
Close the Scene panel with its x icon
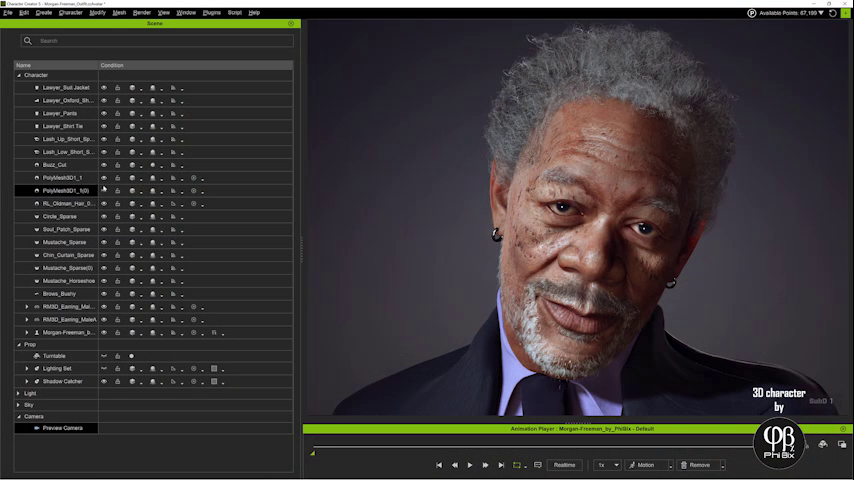(x=291, y=24)
